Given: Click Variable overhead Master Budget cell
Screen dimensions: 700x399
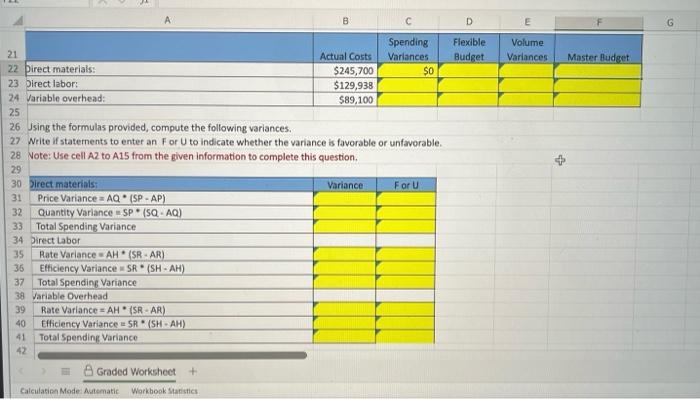Looking at the screenshot, I should [597, 100].
